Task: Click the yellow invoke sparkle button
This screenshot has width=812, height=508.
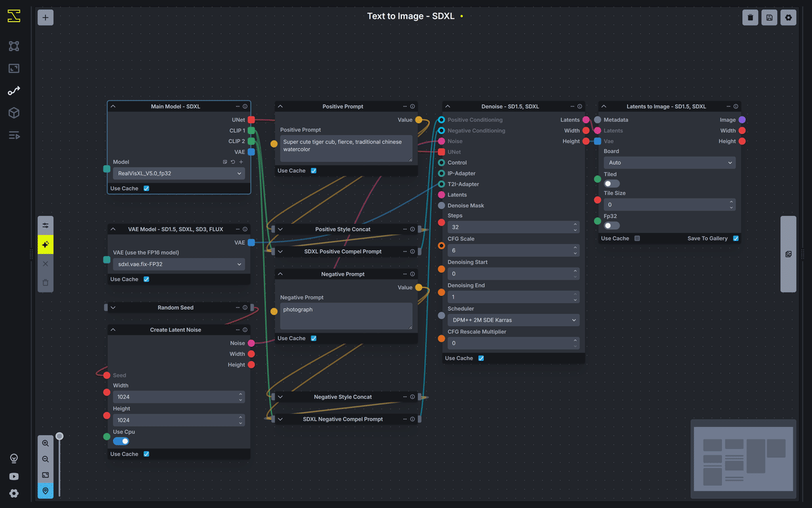Action: (45, 245)
